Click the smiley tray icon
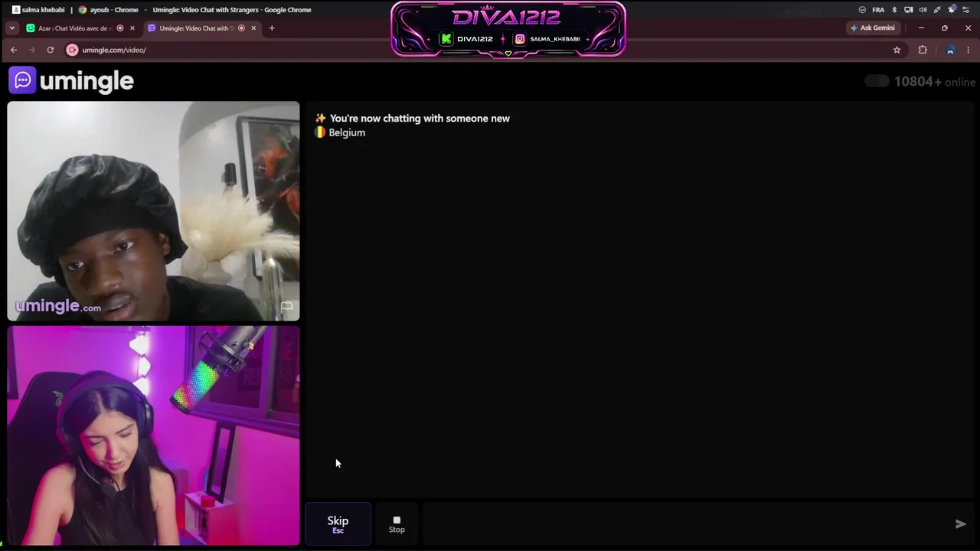The image size is (980, 551). point(862,10)
